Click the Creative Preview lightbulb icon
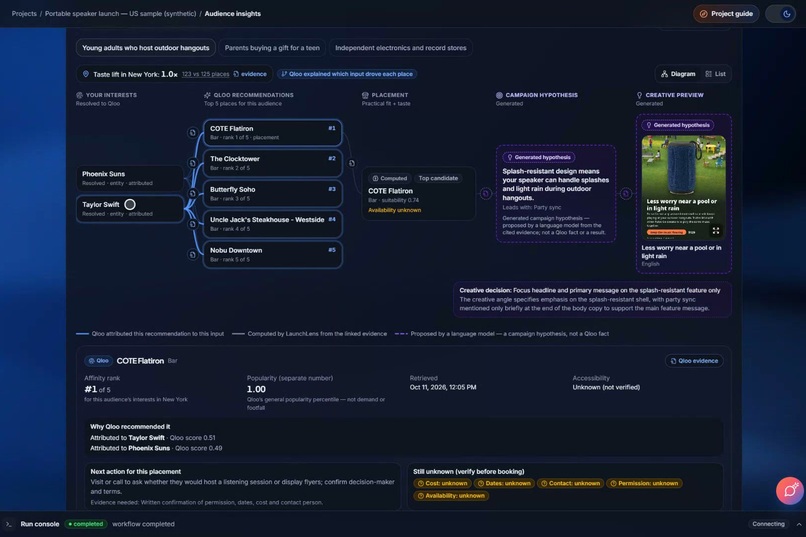The width and height of the screenshot is (806, 537). tap(639, 95)
